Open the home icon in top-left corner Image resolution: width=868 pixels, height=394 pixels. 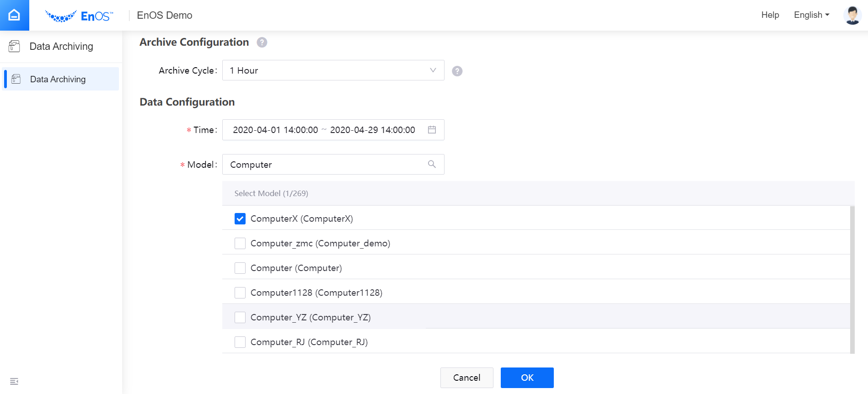(14, 15)
